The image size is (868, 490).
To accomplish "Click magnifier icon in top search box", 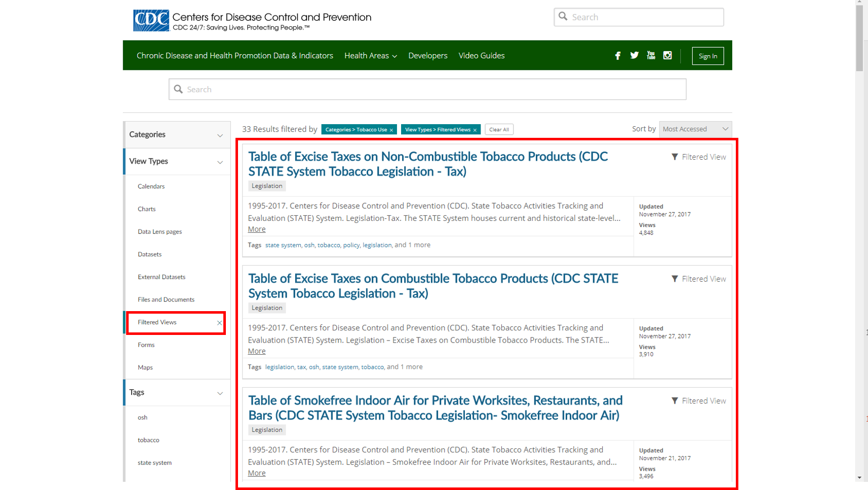I will coord(563,17).
